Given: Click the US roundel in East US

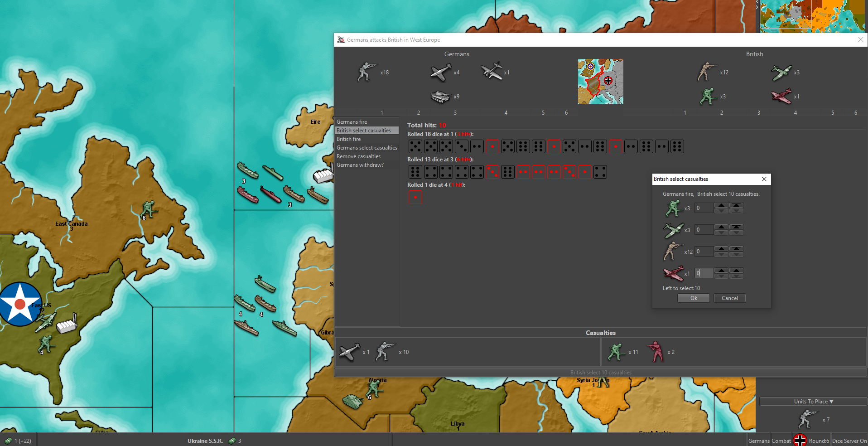Looking at the screenshot, I should 20,304.
